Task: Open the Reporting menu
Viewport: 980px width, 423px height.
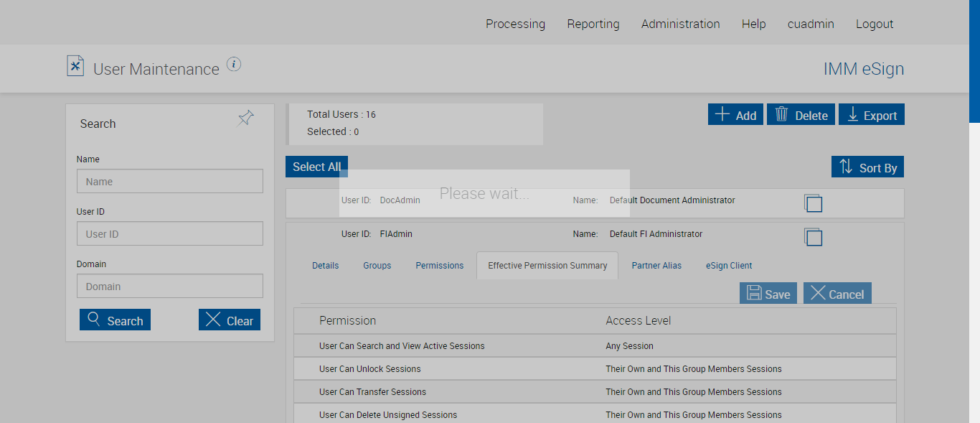Action: [593, 24]
